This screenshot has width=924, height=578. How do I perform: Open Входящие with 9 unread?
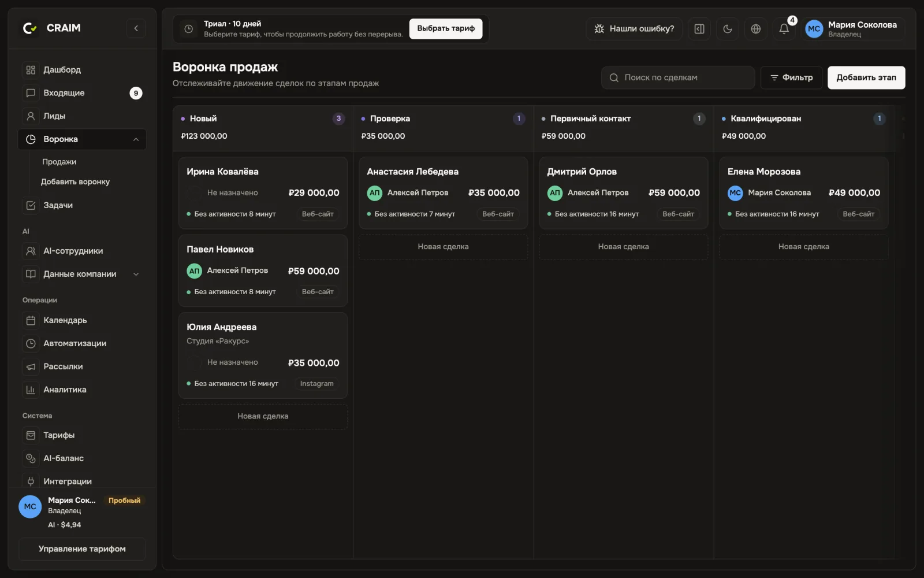click(x=82, y=93)
